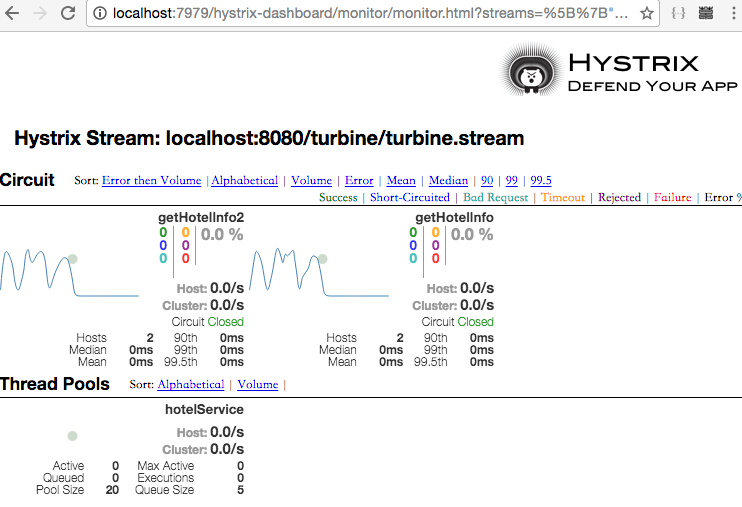This screenshot has height=507, width=742.
Task: Click the curly braces extension icon
Action: [678, 13]
